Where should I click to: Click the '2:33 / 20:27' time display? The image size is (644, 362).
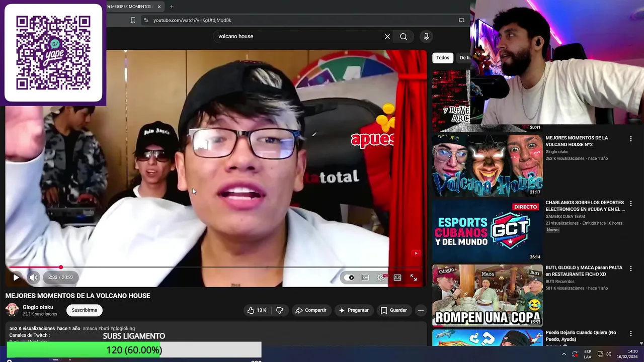coord(61,278)
